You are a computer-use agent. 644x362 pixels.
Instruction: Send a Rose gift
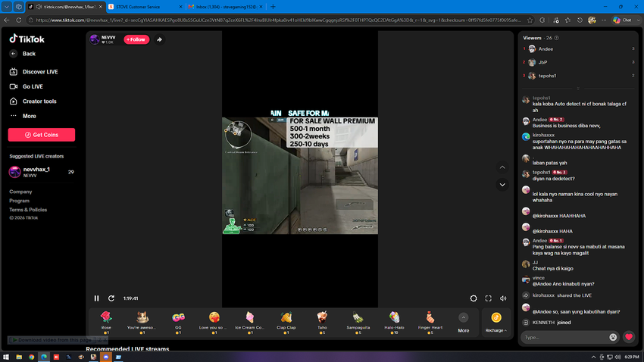(106, 322)
